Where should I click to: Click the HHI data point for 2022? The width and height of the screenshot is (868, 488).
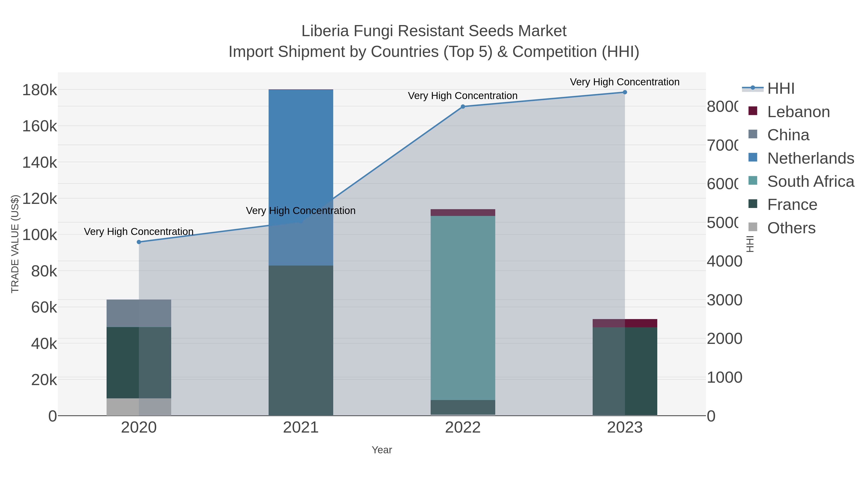click(x=463, y=107)
